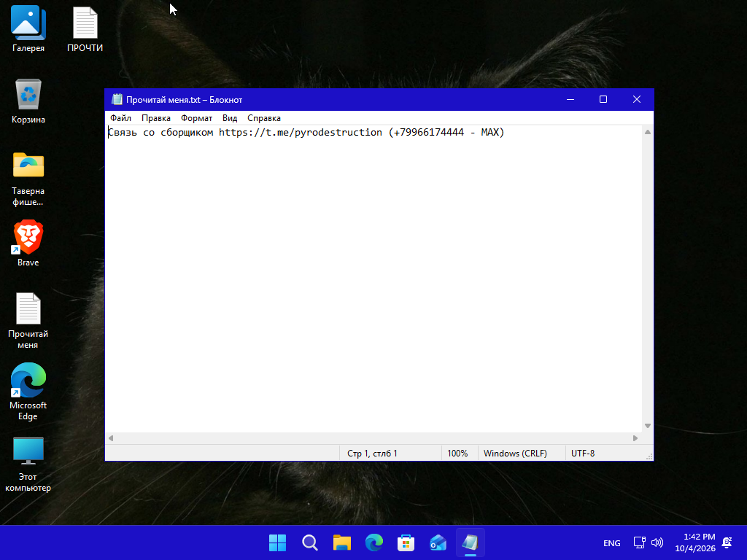Viewport: 747px width, 560px height.
Task: Open File Explorer from the taskbar
Action: [x=341, y=542]
